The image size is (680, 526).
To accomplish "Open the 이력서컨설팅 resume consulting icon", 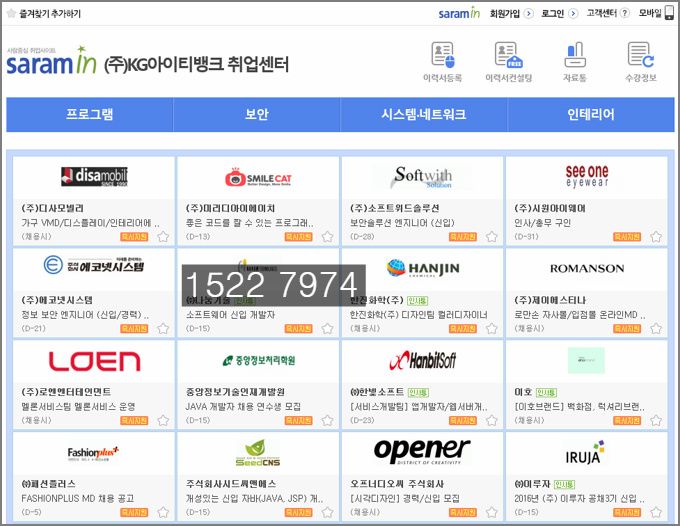I will pyautogui.click(x=508, y=62).
